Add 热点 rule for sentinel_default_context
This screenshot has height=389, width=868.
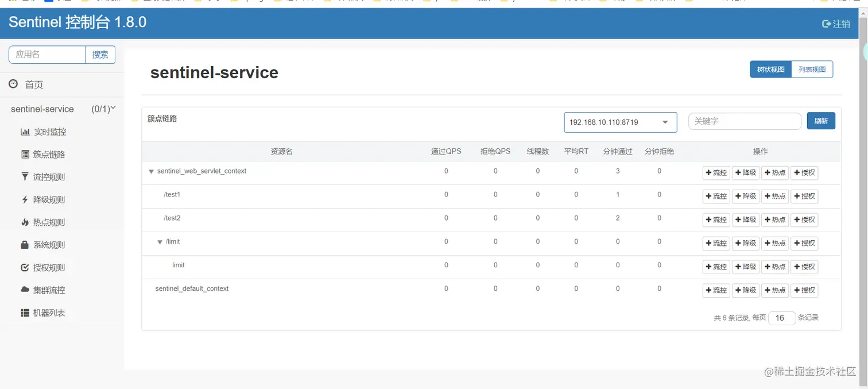coord(775,291)
